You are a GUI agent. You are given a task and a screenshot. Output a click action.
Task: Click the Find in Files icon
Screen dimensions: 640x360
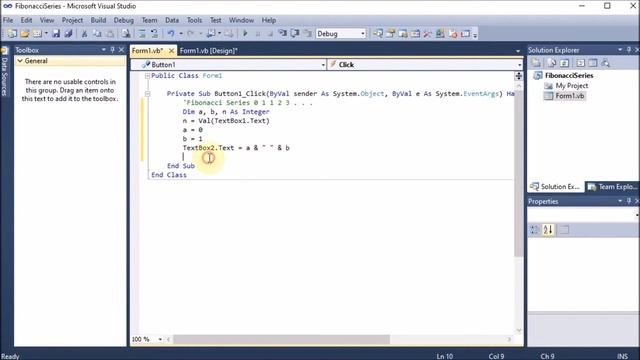(x=126, y=34)
